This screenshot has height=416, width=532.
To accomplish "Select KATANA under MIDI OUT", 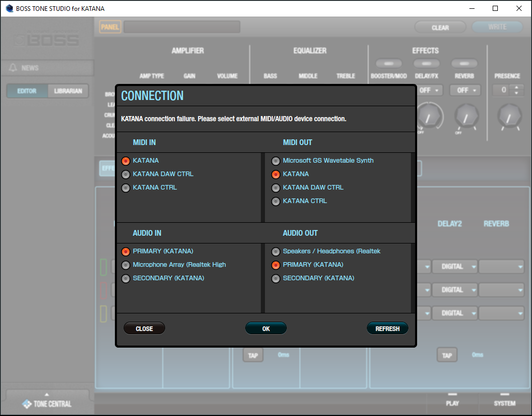I will click(x=275, y=174).
